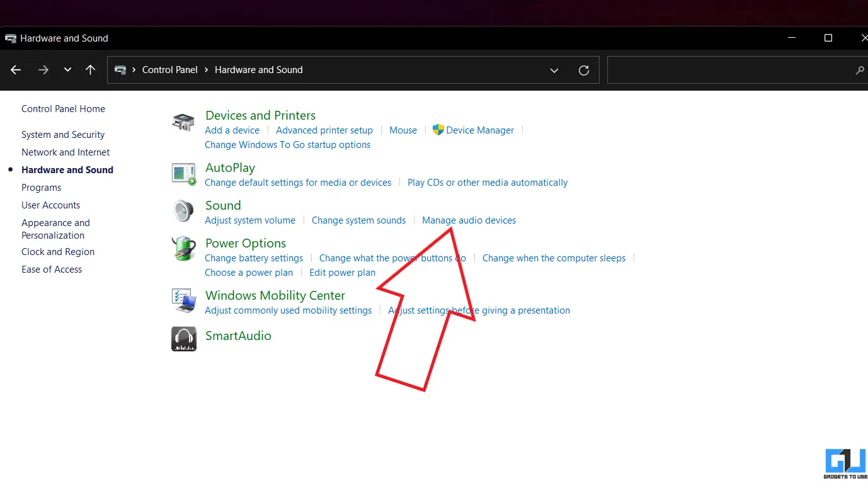Screen dimensions: 868x488
Task: Click Add a device link
Action: 232,130
